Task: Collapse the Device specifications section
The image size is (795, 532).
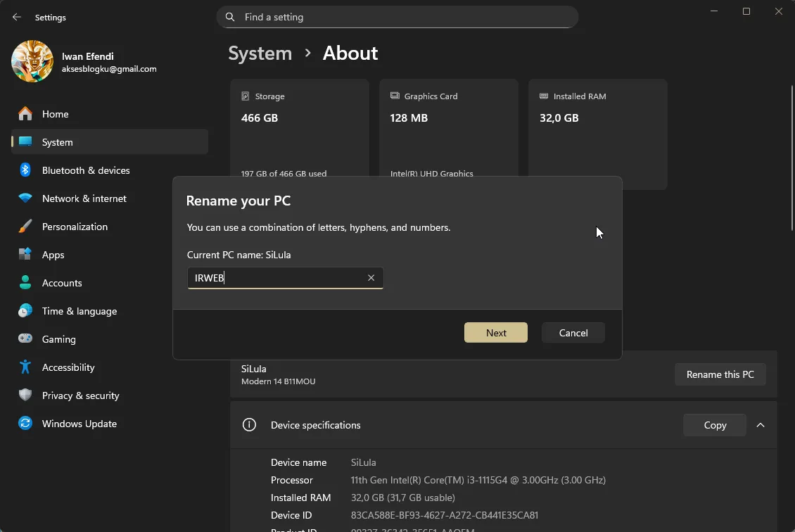Action: 760,425
